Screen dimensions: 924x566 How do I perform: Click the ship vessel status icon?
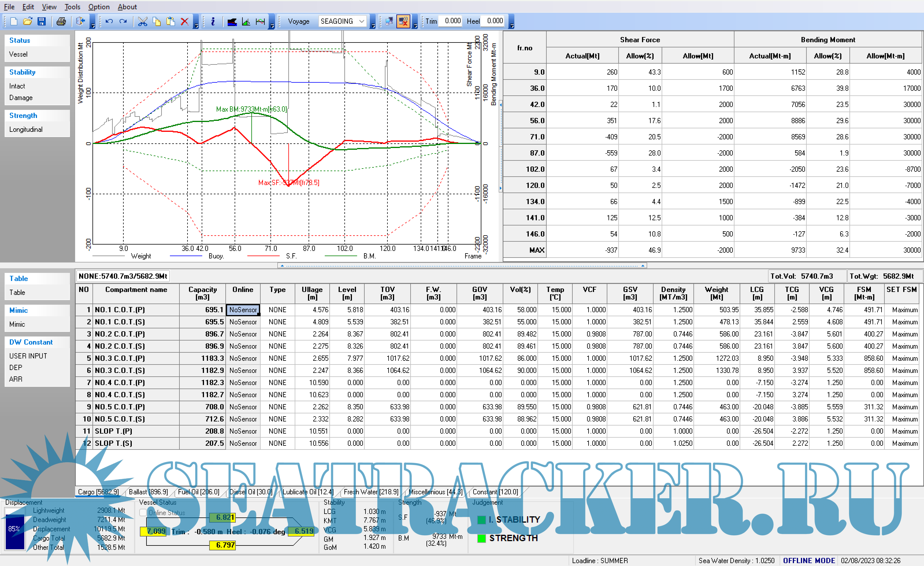[232, 21]
